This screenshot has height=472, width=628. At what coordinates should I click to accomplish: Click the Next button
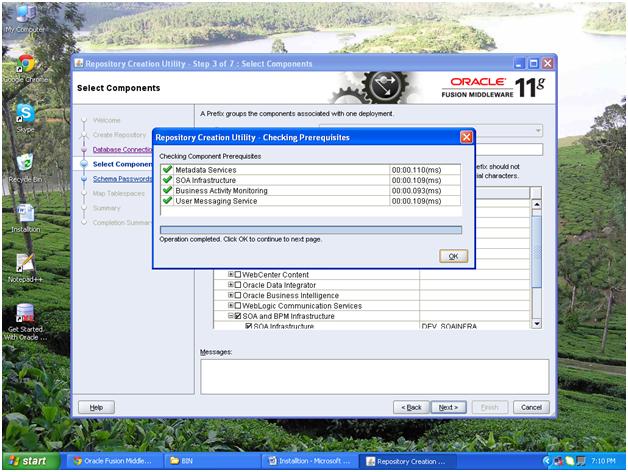point(448,407)
